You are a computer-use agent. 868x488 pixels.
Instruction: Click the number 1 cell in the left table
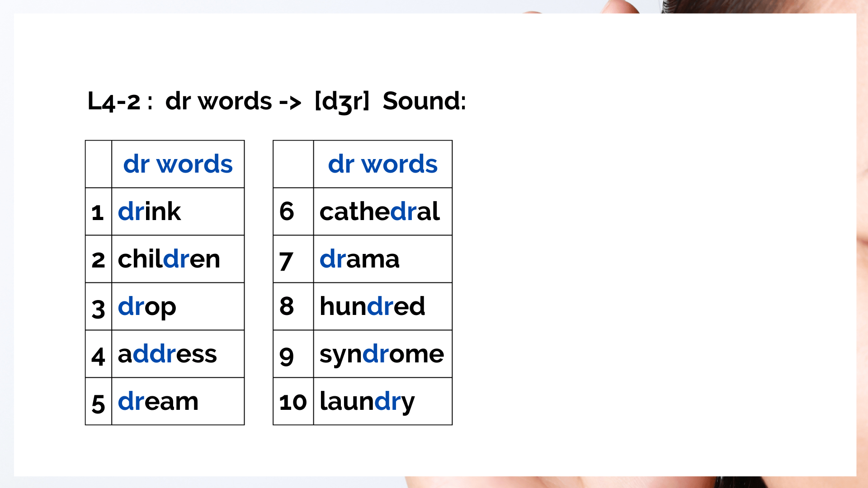[x=98, y=211]
